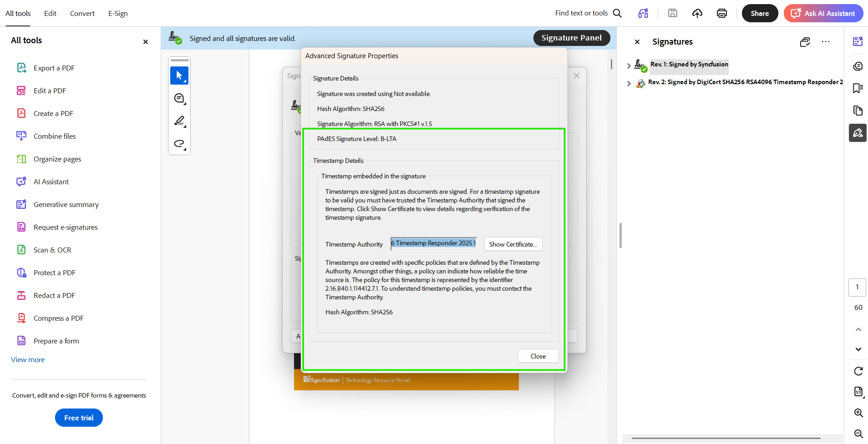Screen dimensions: 868x444
Task: Pick the freehand draw loop tool
Action: point(179,144)
